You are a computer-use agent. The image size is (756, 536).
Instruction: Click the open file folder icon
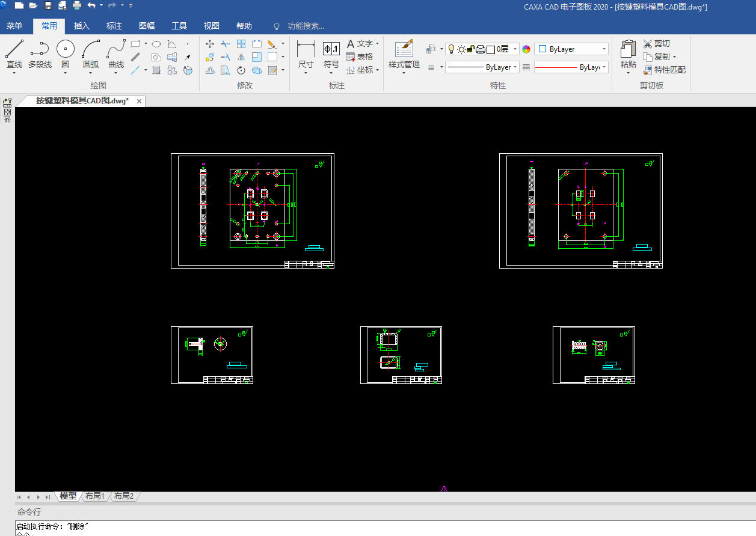point(33,5)
